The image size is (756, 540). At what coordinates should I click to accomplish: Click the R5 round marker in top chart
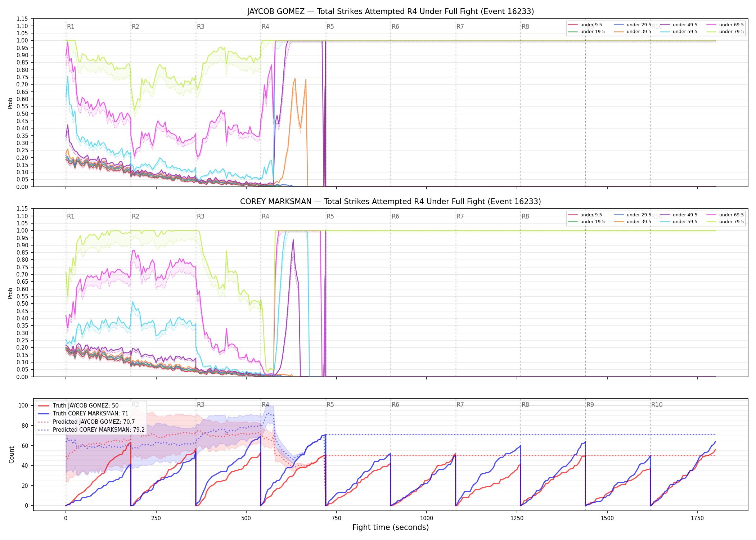pyautogui.click(x=330, y=27)
